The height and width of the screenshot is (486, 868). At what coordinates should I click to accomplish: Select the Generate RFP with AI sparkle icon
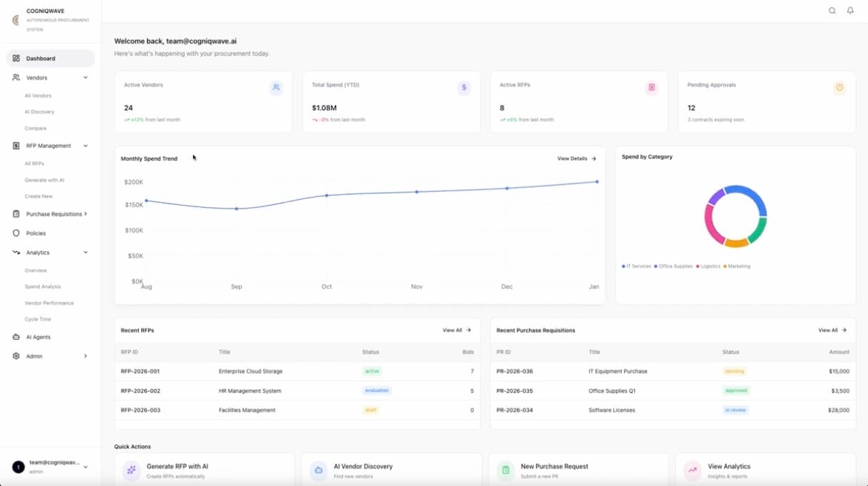[131, 470]
